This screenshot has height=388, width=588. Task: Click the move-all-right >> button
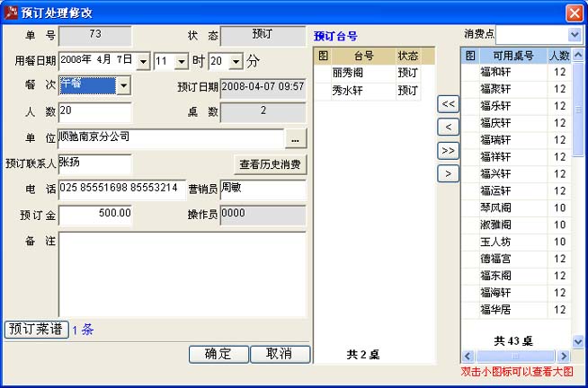[448, 150]
